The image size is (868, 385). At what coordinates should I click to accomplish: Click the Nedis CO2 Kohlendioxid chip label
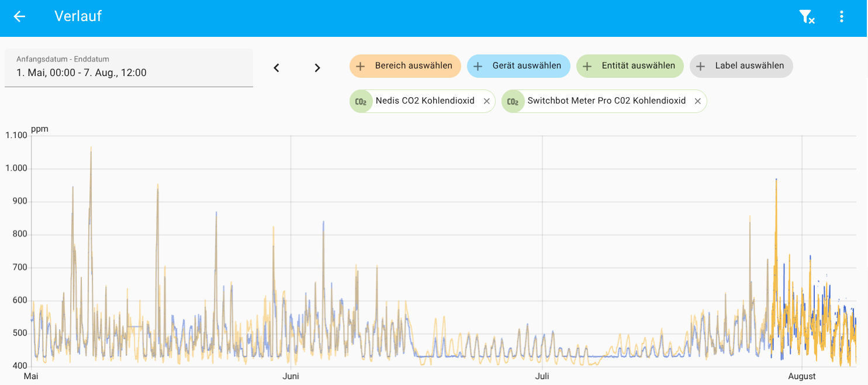tap(424, 101)
